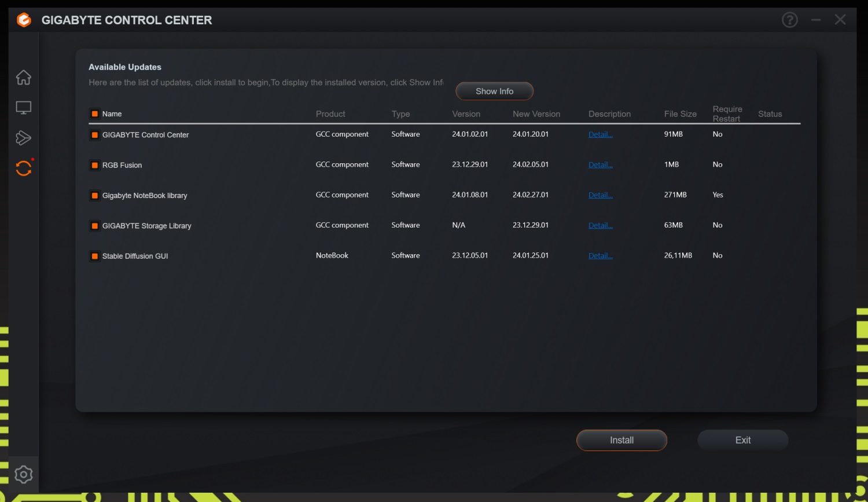Click the Product column header
This screenshot has width=868, height=502.
[x=330, y=114]
